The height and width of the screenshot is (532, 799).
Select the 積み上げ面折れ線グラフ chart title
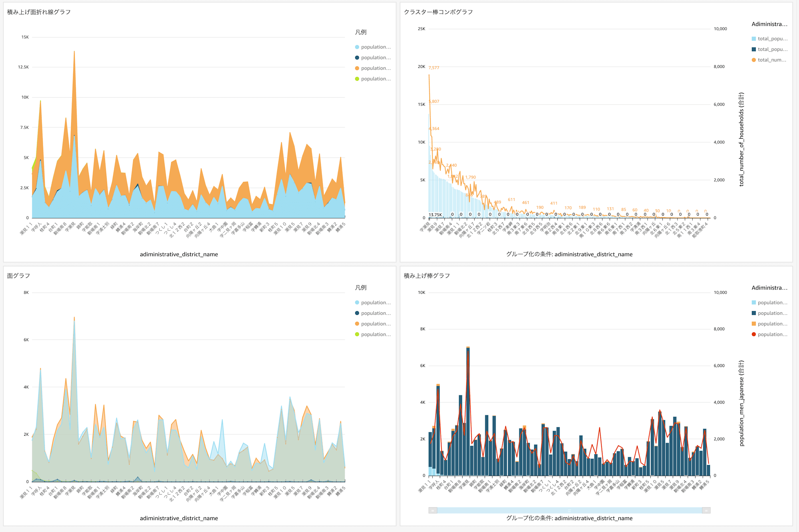click(39, 12)
